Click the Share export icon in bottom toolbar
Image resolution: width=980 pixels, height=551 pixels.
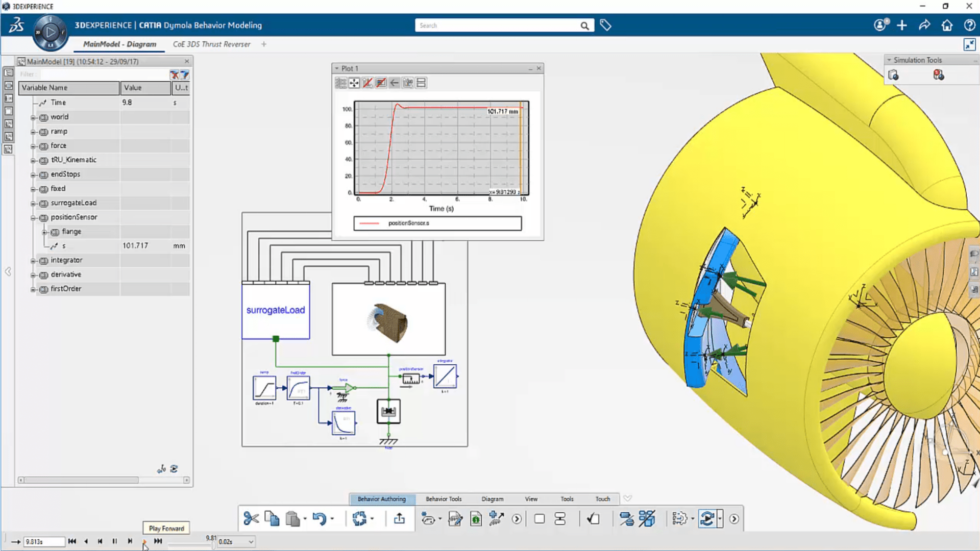(399, 519)
